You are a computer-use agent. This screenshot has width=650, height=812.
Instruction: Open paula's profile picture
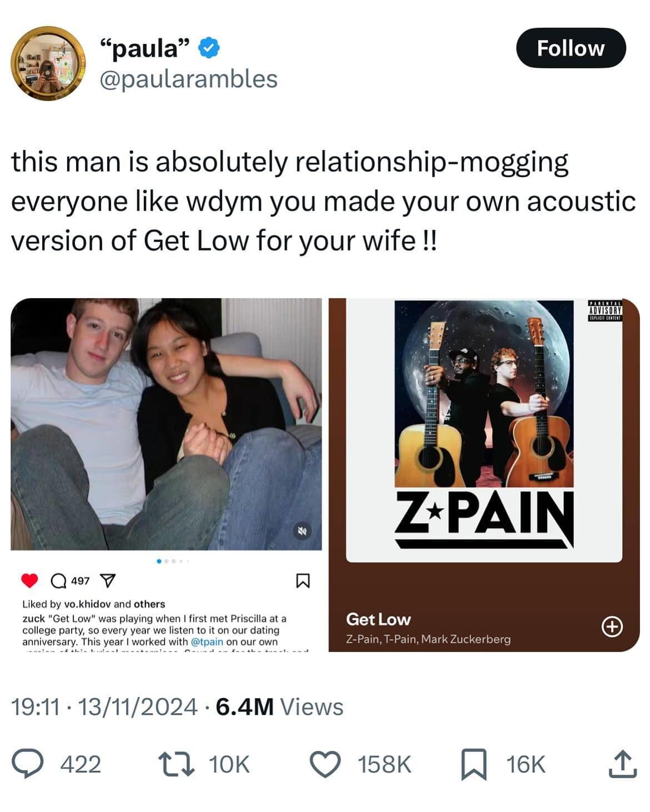pyautogui.click(x=48, y=63)
